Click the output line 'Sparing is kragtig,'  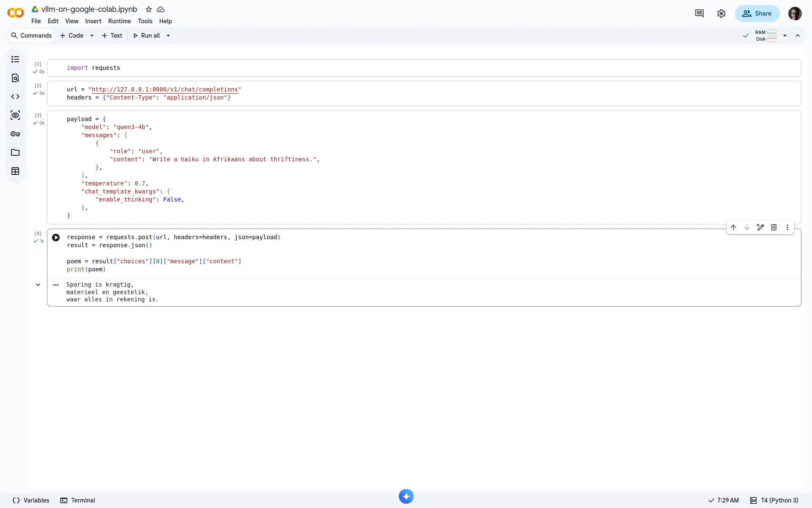pyautogui.click(x=100, y=284)
